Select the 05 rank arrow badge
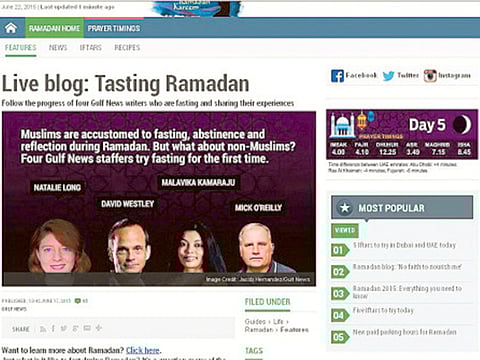 339,337
